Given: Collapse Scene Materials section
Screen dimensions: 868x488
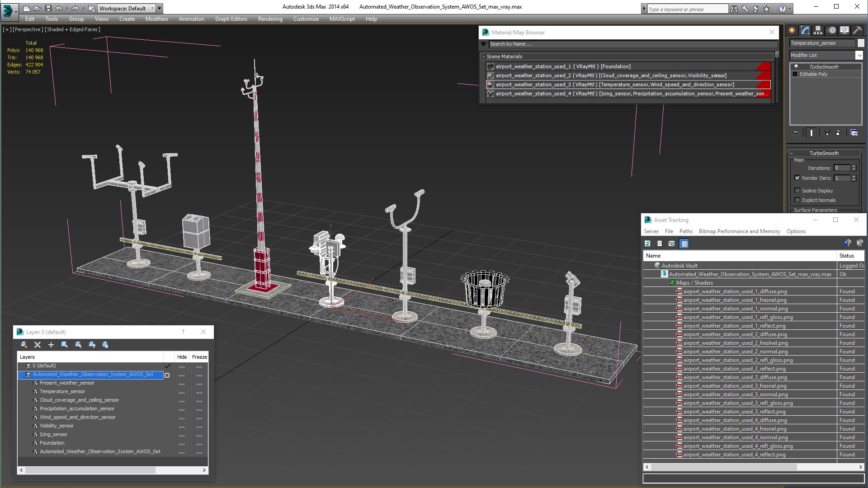Looking at the screenshot, I should (x=484, y=56).
